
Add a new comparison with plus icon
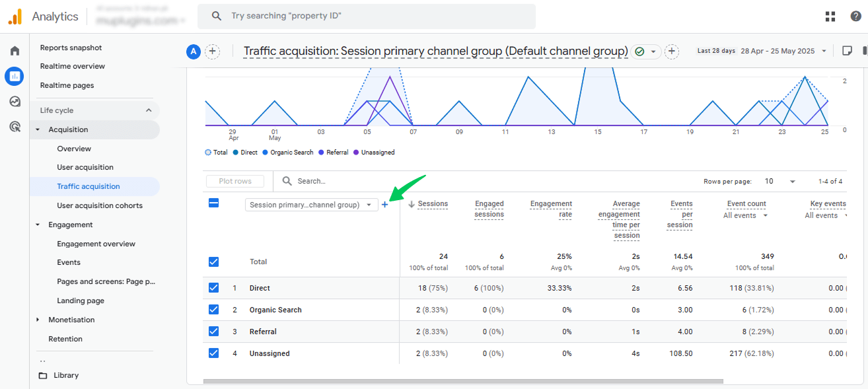(212, 52)
